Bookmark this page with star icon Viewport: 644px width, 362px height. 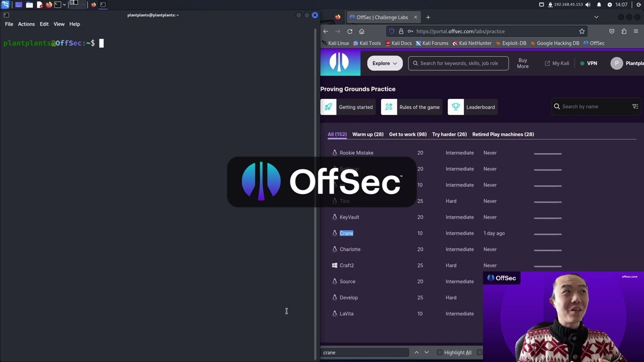[582, 31]
